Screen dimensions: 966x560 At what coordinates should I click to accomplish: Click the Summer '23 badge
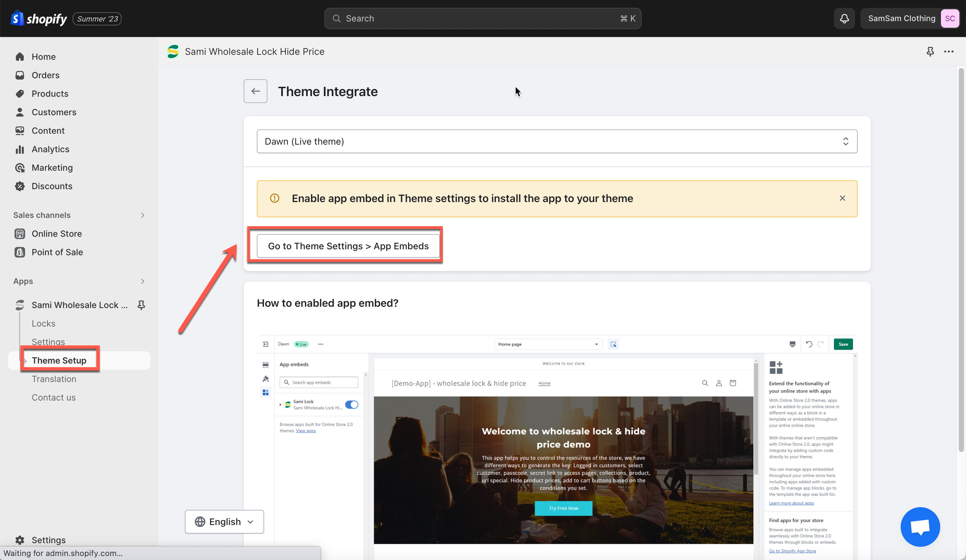pyautogui.click(x=97, y=18)
